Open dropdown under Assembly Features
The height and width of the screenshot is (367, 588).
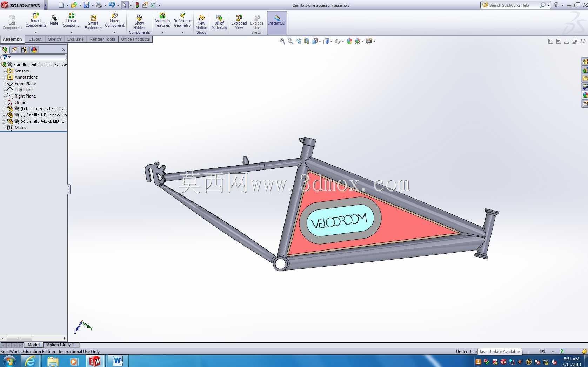pos(162,32)
